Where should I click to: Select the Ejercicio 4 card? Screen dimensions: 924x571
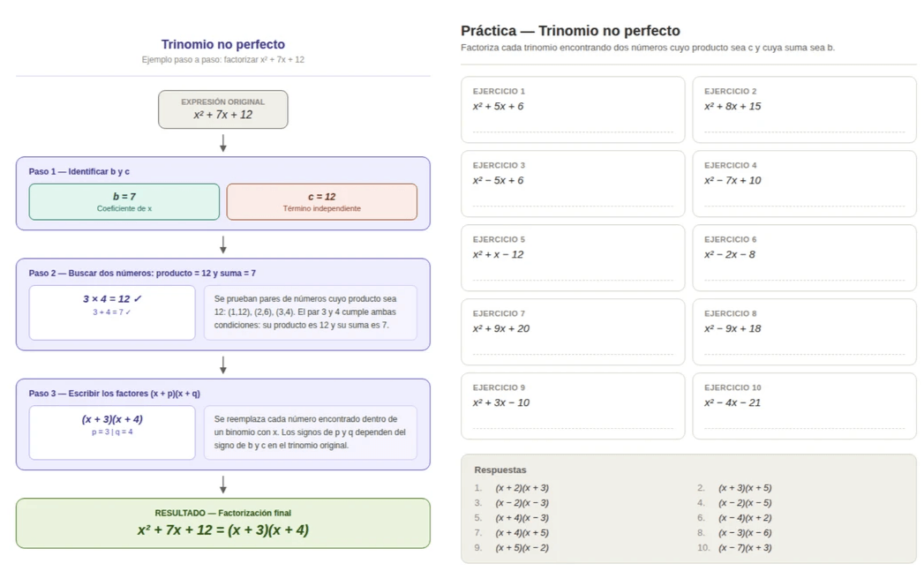(x=804, y=184)
